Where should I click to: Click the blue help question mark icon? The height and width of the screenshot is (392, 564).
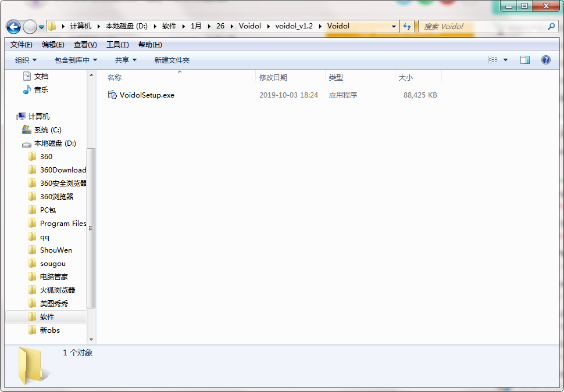pos(545,60)
